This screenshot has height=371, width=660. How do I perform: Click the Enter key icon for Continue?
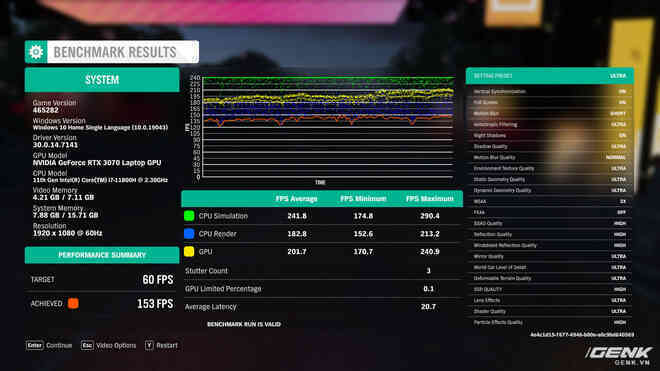point(35,345)
